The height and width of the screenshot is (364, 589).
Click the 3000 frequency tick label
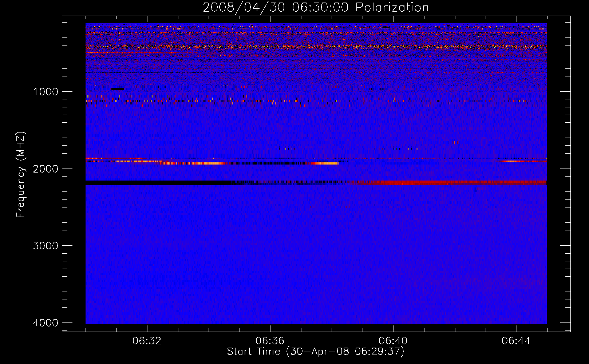tap(46, 246)
